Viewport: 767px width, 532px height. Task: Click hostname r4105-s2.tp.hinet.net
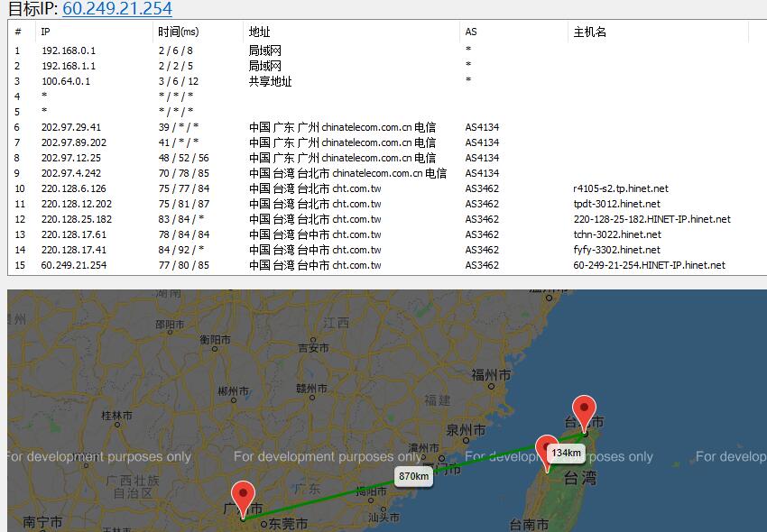click(x=621, y=188)
